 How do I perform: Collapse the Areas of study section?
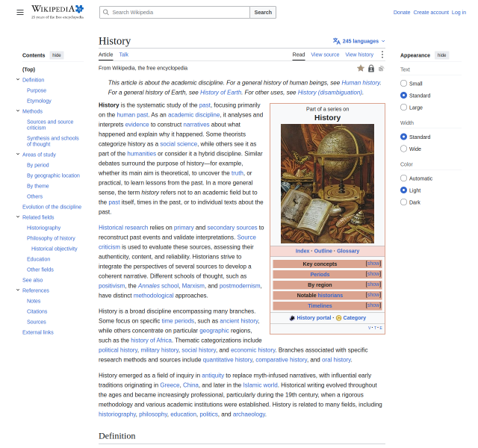(x=18, y=155)
